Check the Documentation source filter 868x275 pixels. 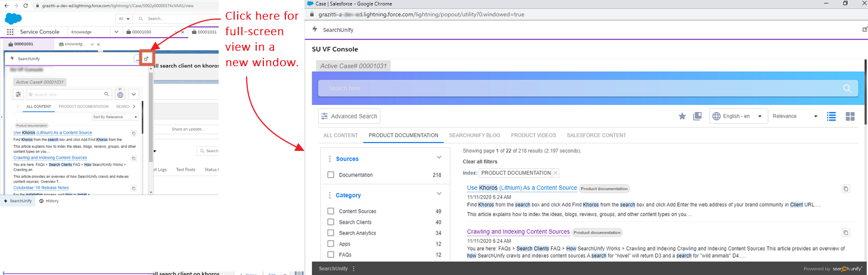pyautogui.click(x=331, y=175)
